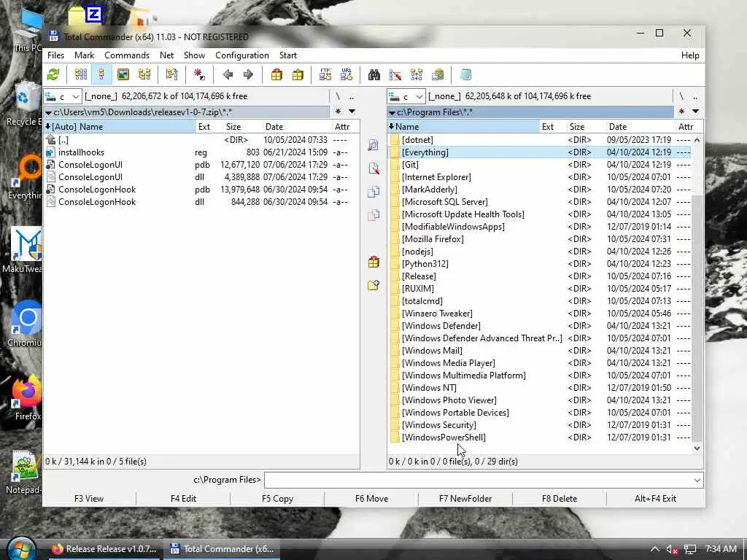This screenshot has height=560, width=747.
Task: Click the F4 Edit button
Action: 183,499
